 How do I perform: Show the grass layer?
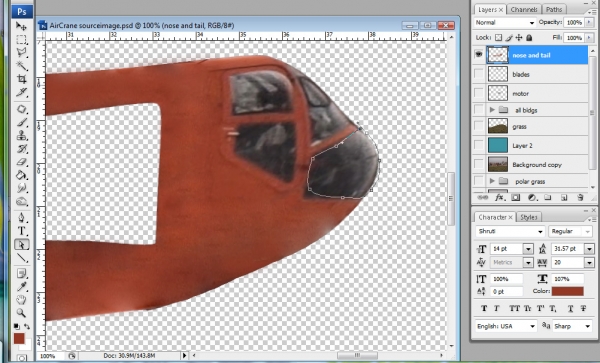coord(479,126)
